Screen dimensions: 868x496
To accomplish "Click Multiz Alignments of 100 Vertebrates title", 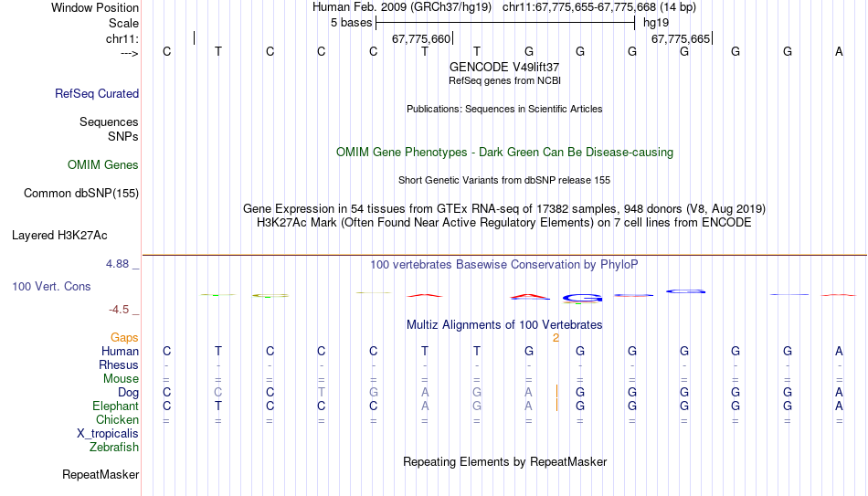I will pos(504,325).
